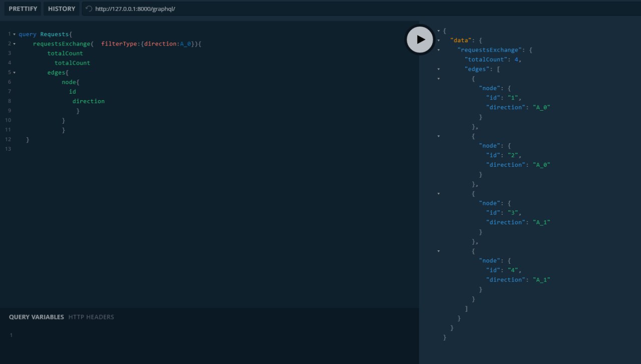Open the HISTORY panel
The height and width of the screenshot is (364, 641).
pos(62,9)
